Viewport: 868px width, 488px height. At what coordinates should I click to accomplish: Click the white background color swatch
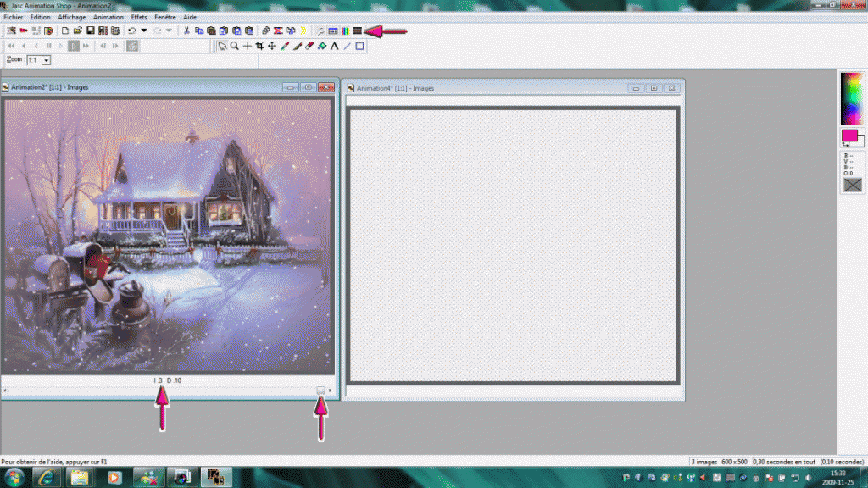tap(860, 142)
